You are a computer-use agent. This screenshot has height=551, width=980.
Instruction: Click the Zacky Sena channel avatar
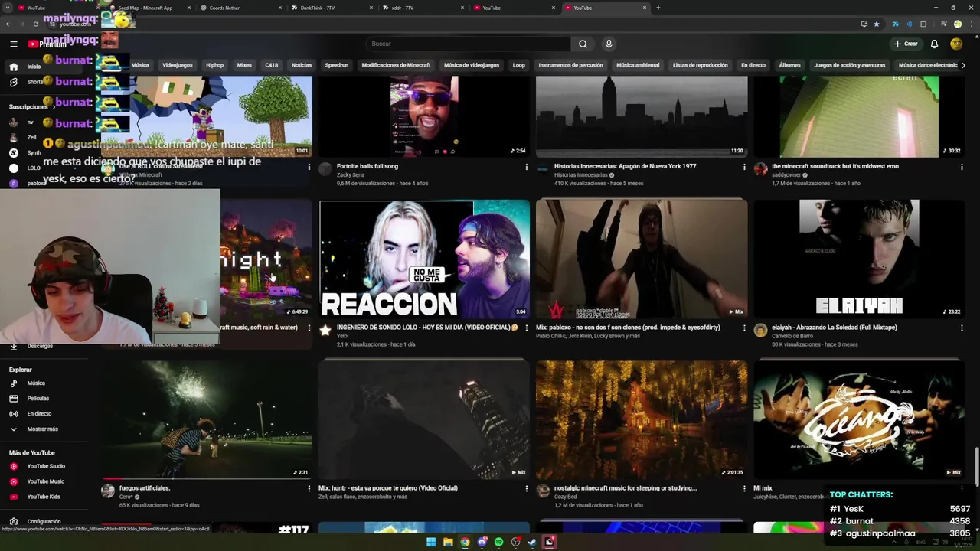(325, 169)
